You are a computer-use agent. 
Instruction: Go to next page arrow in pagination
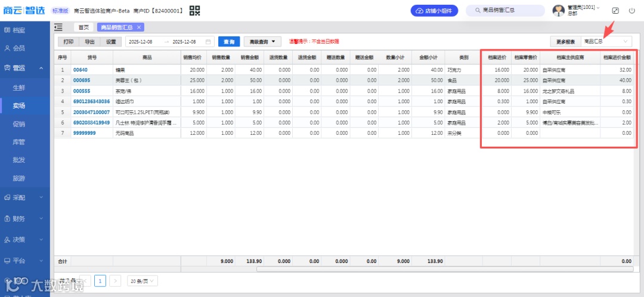116,281
